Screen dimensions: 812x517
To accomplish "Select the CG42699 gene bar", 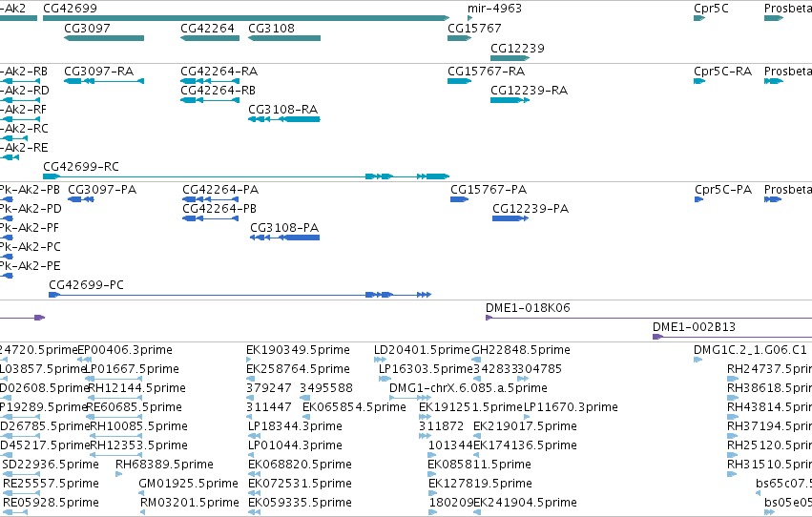I will pyautogui.click(x=246, y=18).
